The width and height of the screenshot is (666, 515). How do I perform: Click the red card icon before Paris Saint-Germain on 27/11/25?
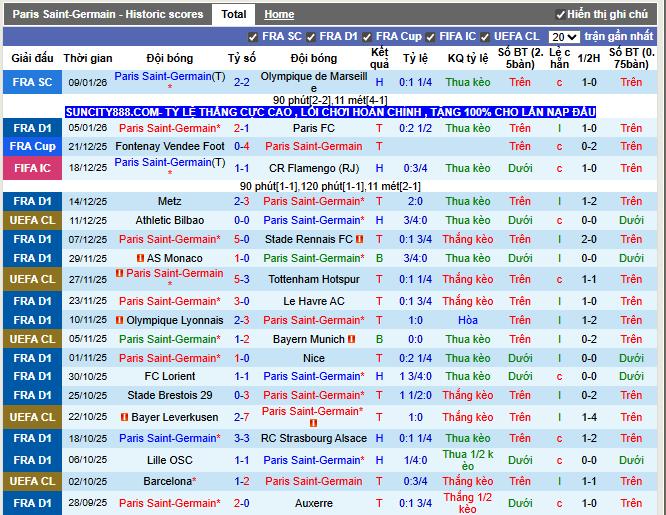point(119,273)
